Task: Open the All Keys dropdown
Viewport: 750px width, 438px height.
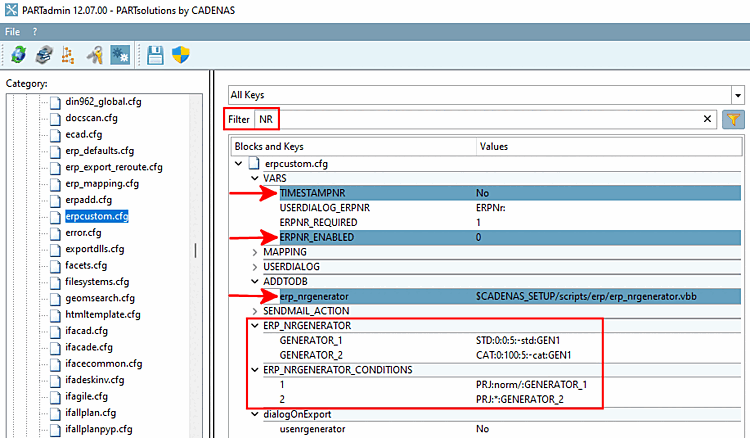Action: click(x=486, y=95)
